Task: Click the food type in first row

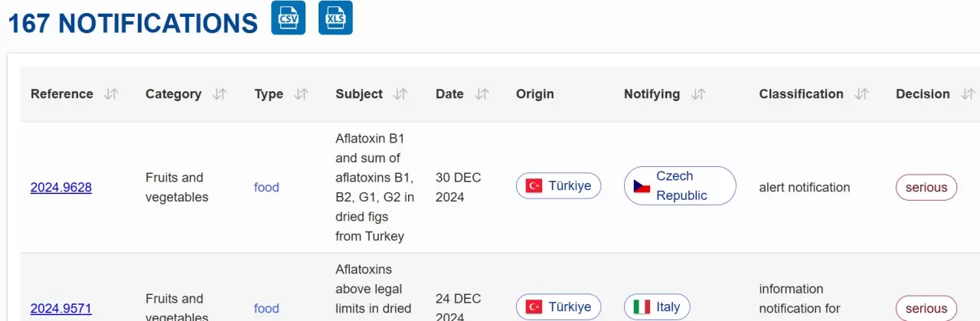Action: click(266, 188)
